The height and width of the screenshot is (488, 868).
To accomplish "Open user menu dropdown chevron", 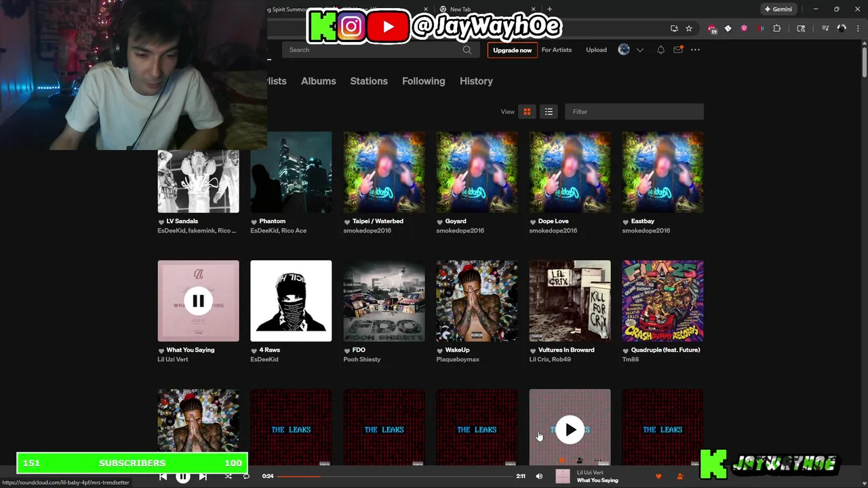I will [x=639, y=50].
